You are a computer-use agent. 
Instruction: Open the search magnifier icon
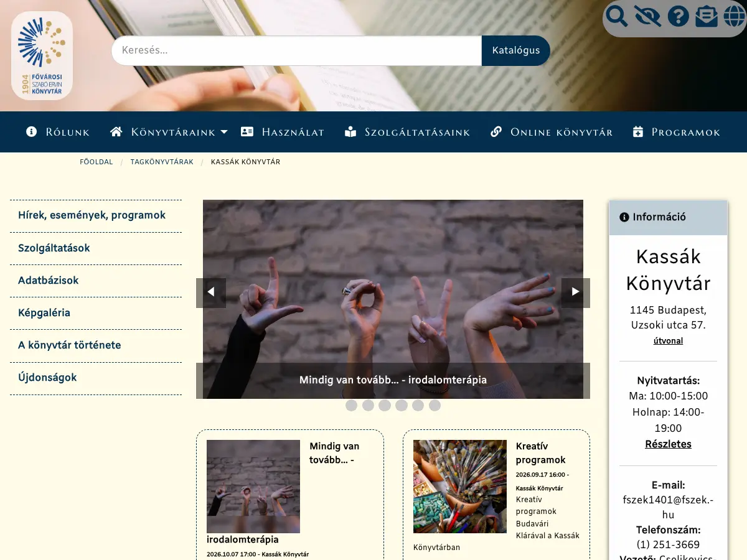pyautogui.click(x=617, y=16)
